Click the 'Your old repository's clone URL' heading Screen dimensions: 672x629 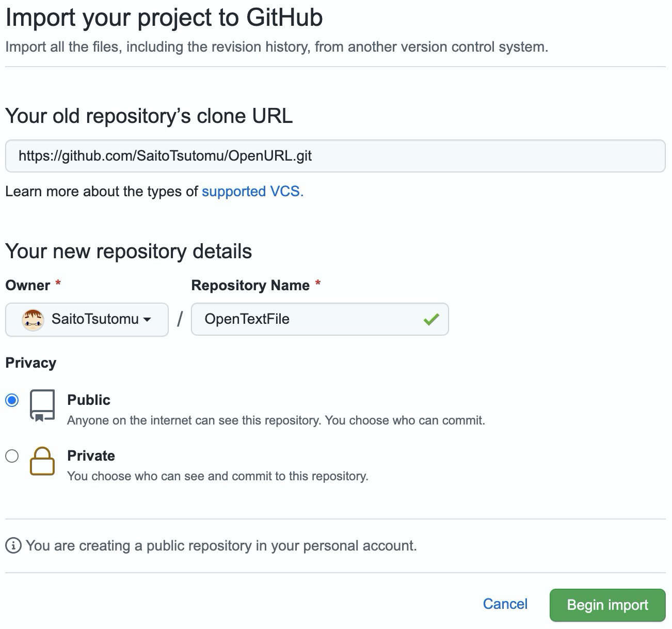click(x=149, y=116)
